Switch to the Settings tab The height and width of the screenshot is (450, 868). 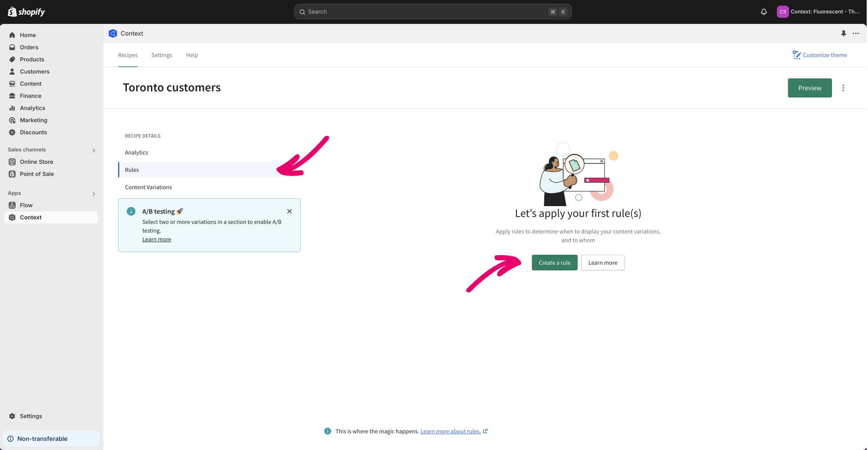pos(161,55)
